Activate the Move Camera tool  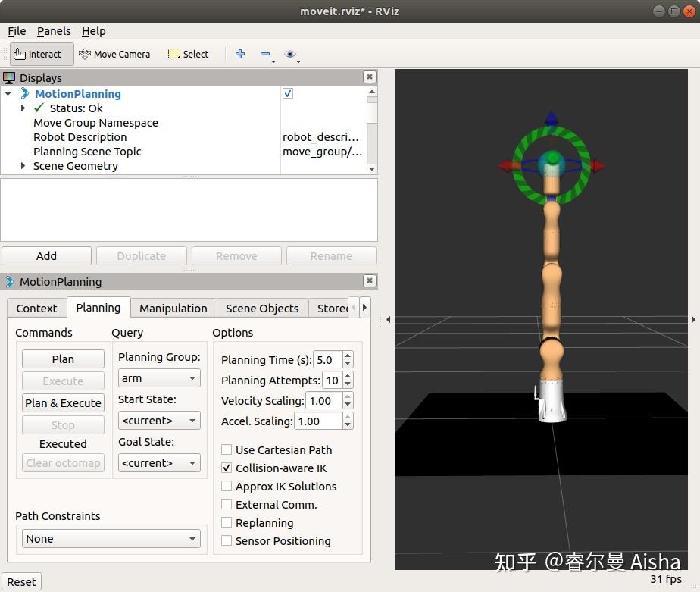coord(114,54)
